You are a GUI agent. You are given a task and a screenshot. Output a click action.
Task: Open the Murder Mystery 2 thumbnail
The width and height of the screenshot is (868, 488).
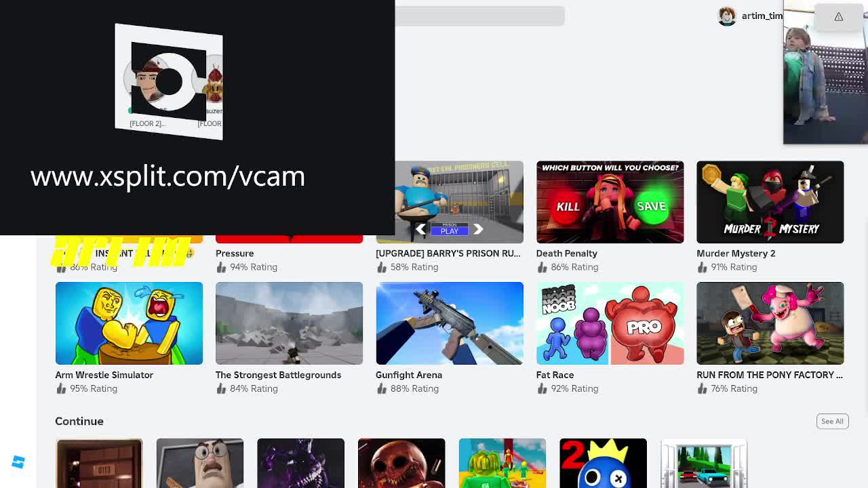770,202
